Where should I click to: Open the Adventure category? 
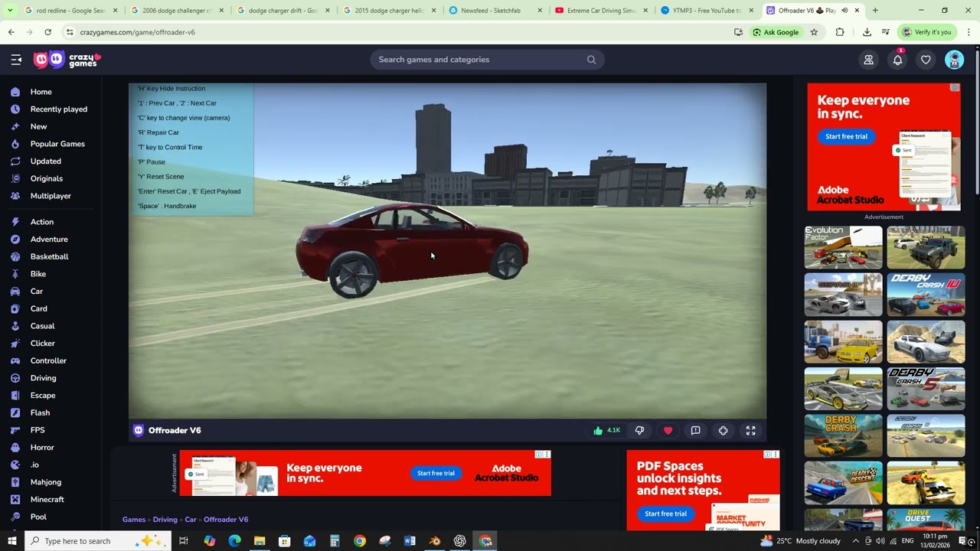tap(49, 240)
